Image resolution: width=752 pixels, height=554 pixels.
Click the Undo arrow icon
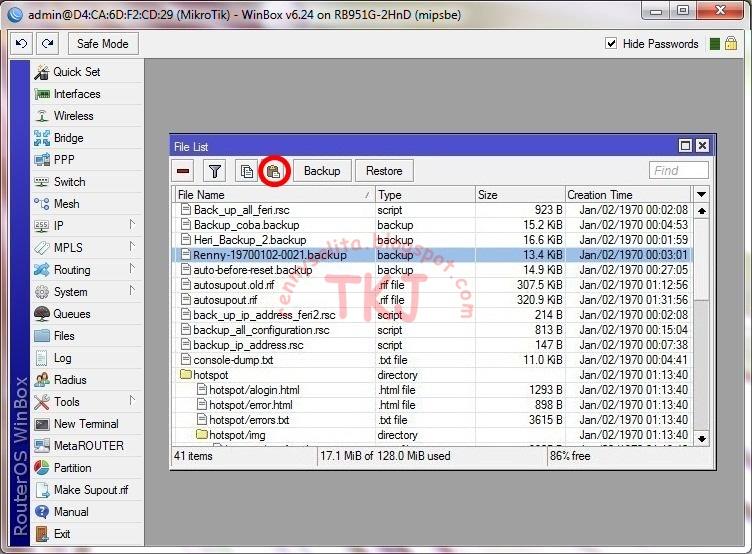[x=22, y=44]
